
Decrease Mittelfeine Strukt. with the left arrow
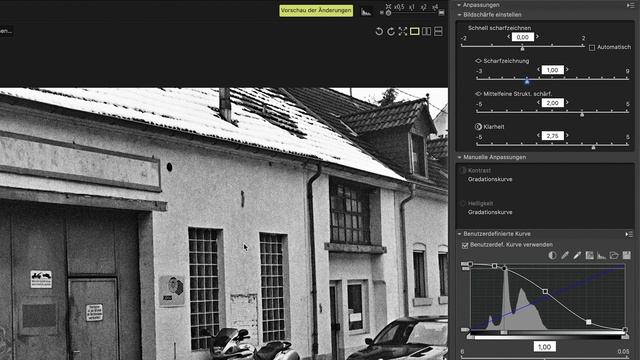(538, 102)
